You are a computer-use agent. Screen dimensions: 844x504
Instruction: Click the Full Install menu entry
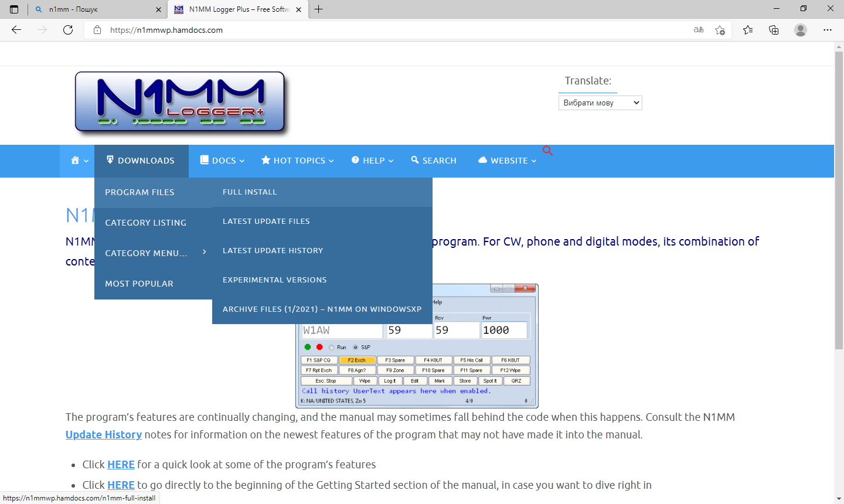[322, 192]
